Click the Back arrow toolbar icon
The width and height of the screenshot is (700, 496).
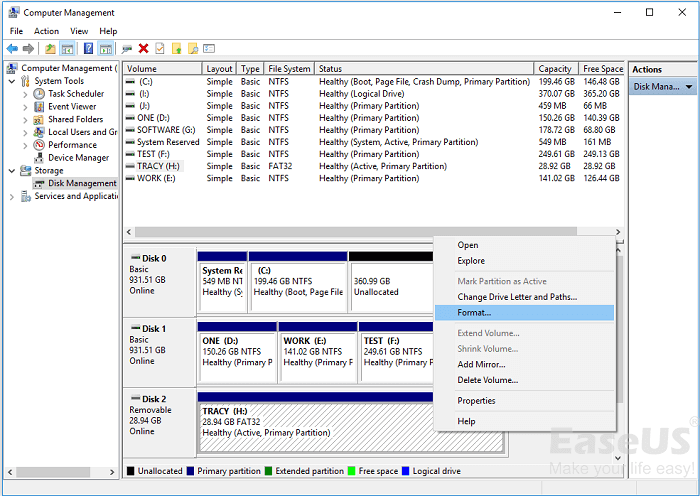[x=12, y=48]
